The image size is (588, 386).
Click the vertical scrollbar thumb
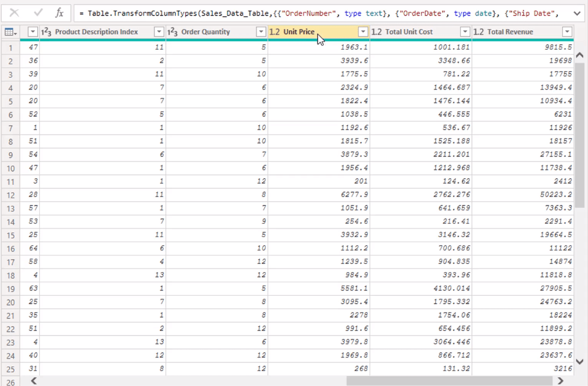pyautogui.click(x=579, y=135)
